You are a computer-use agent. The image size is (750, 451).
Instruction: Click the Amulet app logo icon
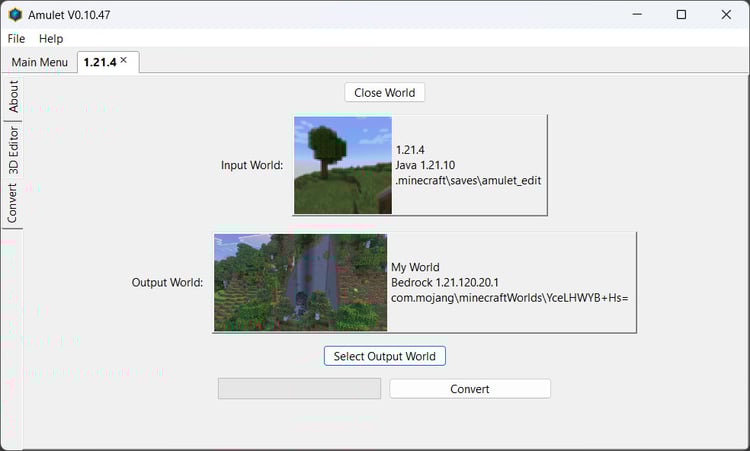pyautogui.click(x=15, y=15)
